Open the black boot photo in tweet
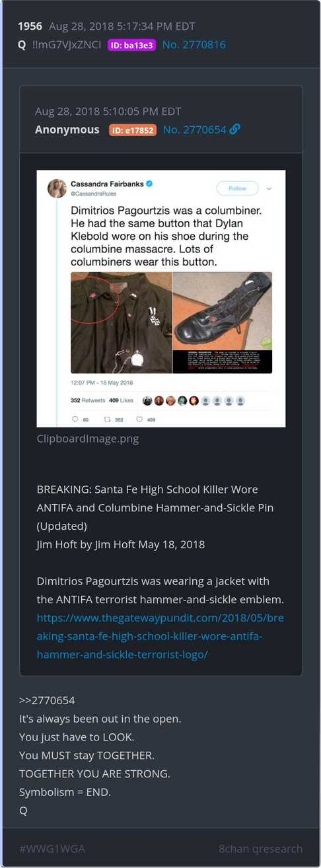The width and height of the screenshot is (321, 868). coord(222,322)
